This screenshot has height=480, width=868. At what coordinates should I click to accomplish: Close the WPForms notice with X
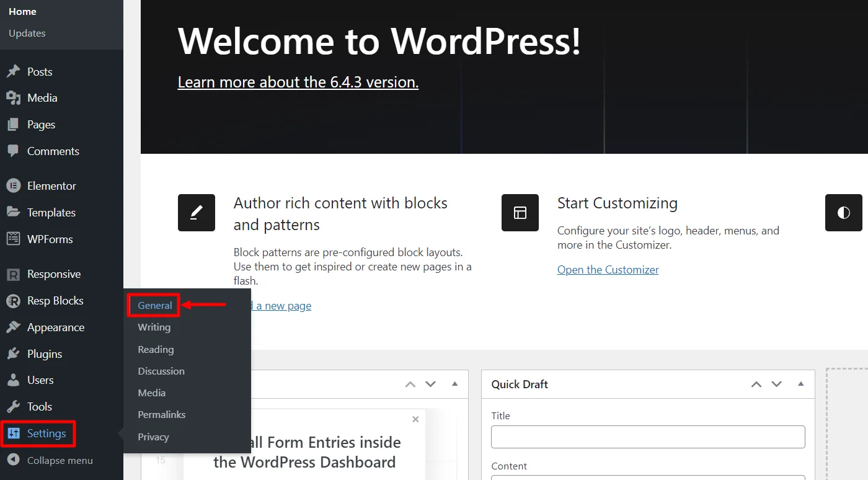[415, 419]
